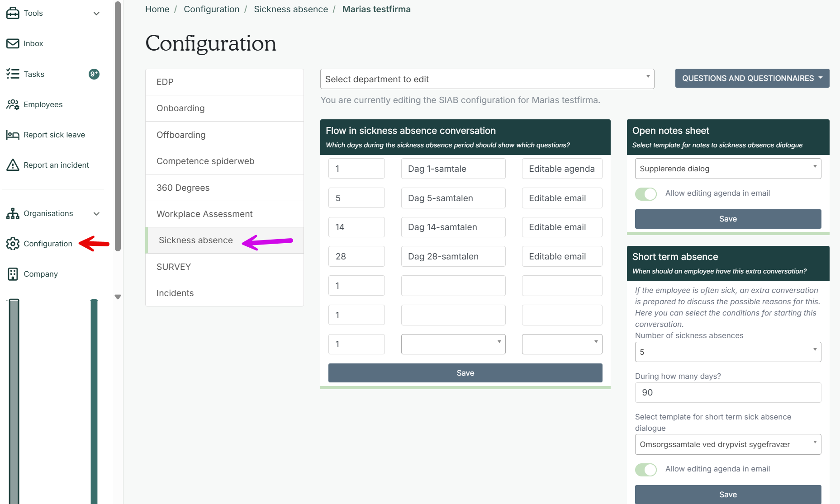
Task: Click the sidebar vertical scrollbar thumb
Action: pos(118,127)
